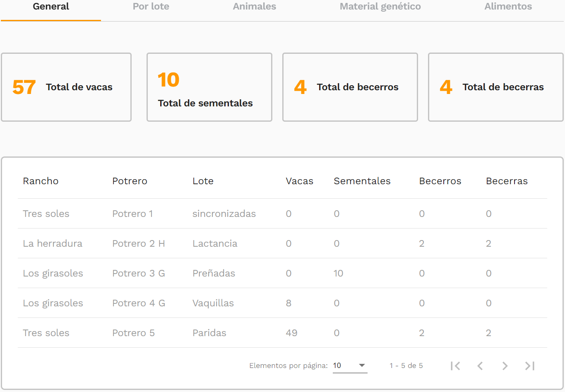Click the 49 vacas value in Paridas row

pyautogui.click(x=291, y=333)
